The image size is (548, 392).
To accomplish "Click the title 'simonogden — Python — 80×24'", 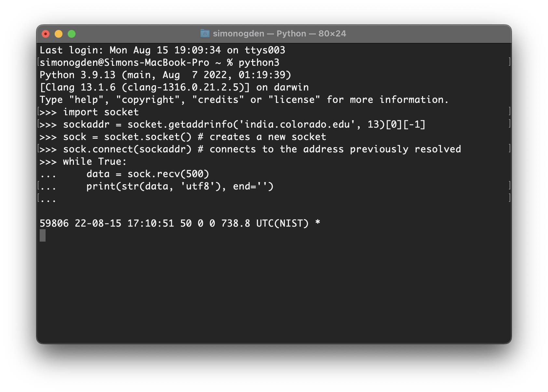I will [279, 33].
